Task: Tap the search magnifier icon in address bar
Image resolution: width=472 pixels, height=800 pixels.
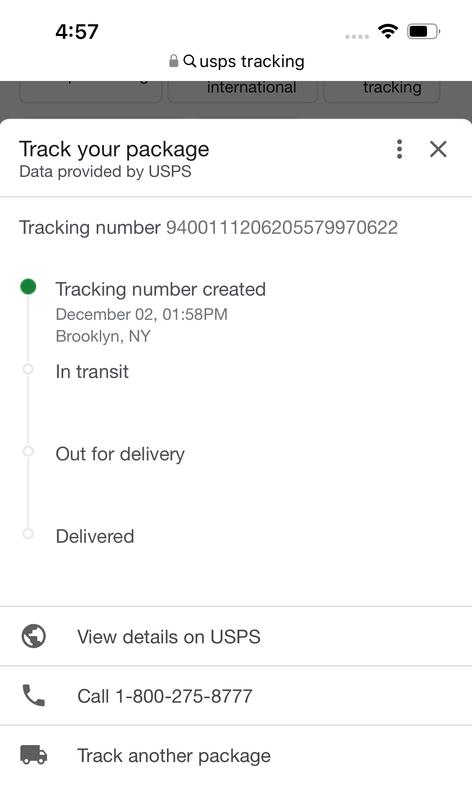Action: 189,61
